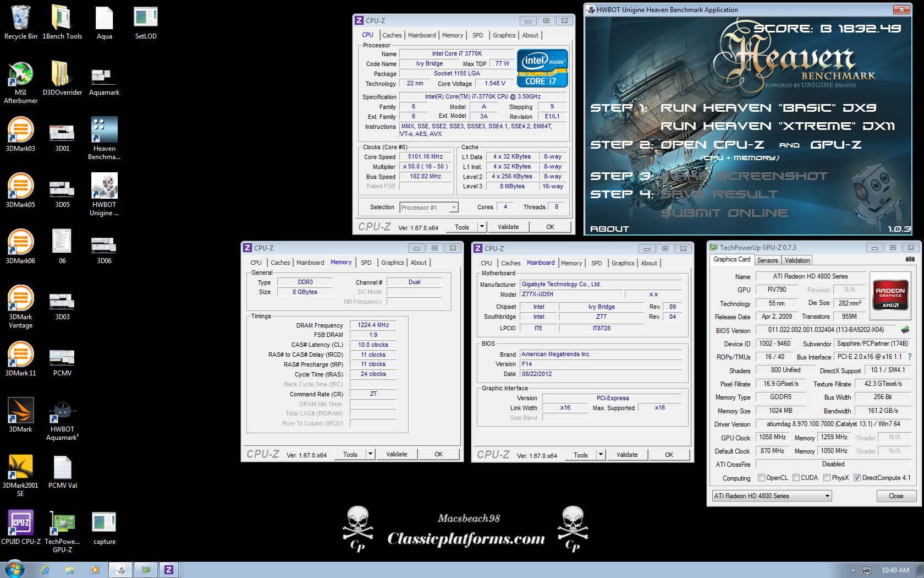
Task: Launch the 3DMark06 shortcut
Action: [20, 247]
